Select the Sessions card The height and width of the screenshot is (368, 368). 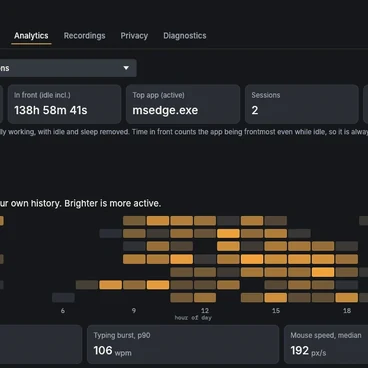[x=302, y=104]
